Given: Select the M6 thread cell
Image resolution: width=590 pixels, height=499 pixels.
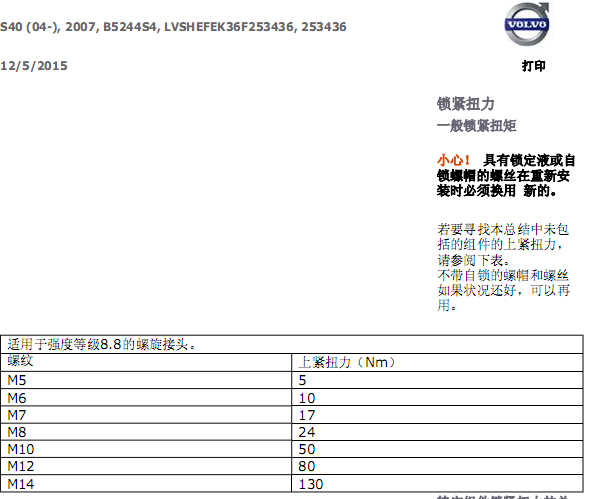Looking at the screenshot, I should tap(146, 398).
